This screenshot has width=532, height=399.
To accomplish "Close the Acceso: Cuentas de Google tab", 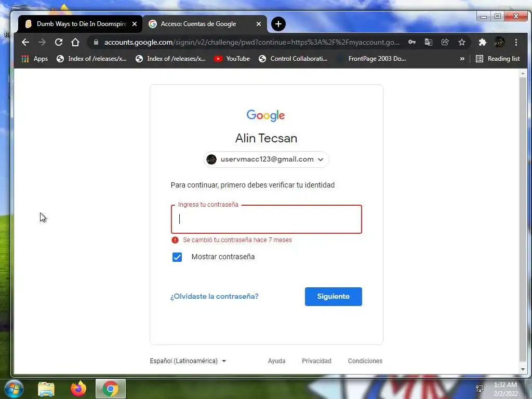I will pos(259,24).
